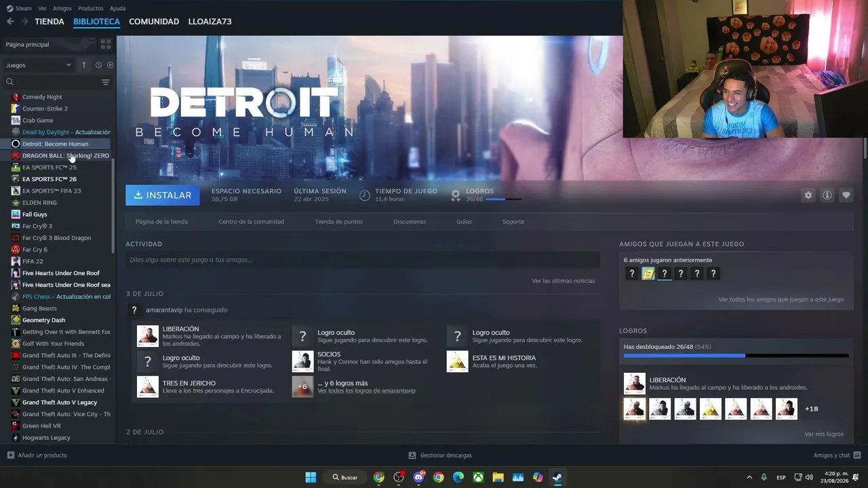Click the library search magnifier
Viewport: 868px width, 488px height.
(x=9, y=82)
